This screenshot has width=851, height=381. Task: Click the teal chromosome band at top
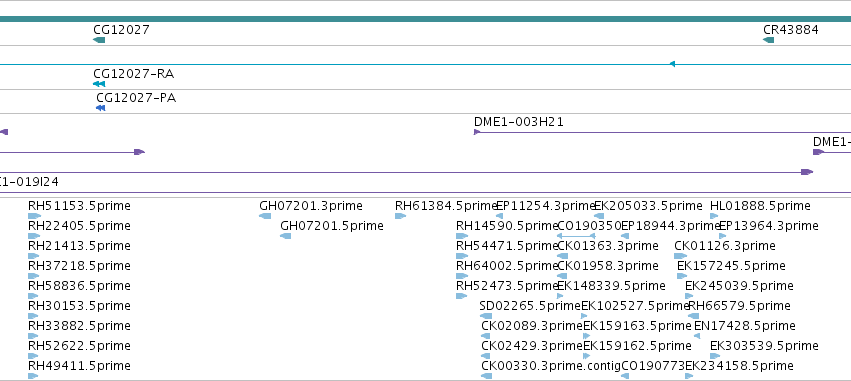pyautogui.click(x=426, y=19)
